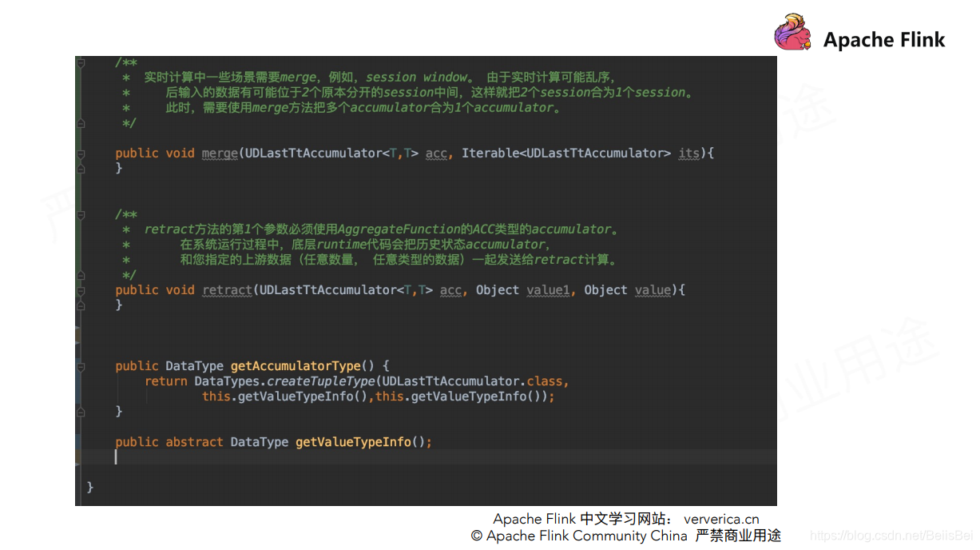Image resolution: width=980 pixels, height=550 pixels.
Task: Click the value1 parameter in retract
Action: [x=548, y=289]
